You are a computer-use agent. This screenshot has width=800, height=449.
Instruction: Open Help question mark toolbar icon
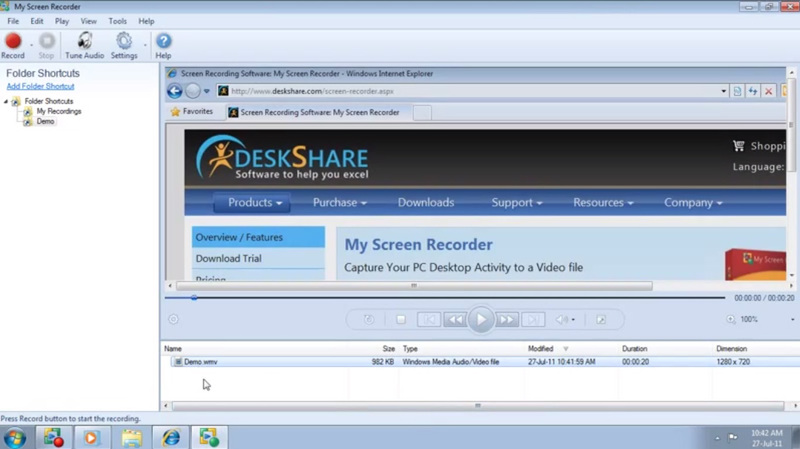tap(163, 45)
